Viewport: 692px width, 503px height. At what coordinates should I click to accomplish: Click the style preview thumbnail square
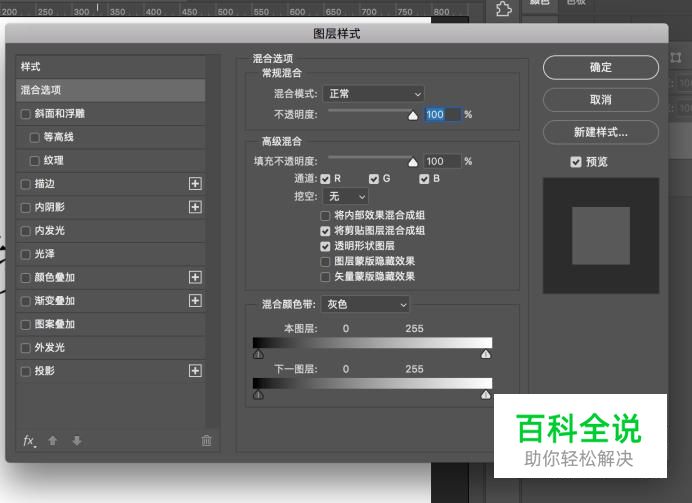[x=601, y=236]
